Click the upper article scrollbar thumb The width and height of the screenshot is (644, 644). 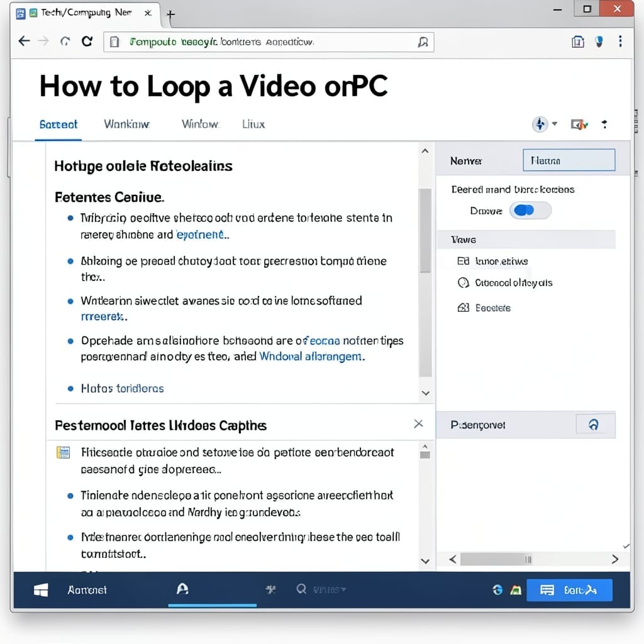426,230
